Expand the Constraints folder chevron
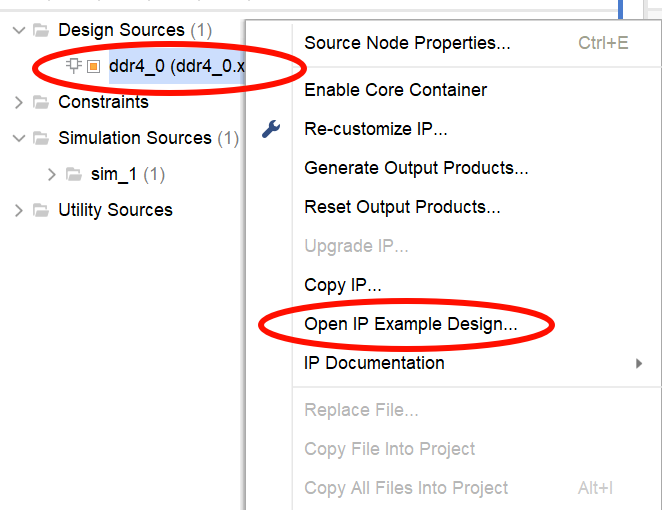 pyautogui.click(x=19, y=102)
